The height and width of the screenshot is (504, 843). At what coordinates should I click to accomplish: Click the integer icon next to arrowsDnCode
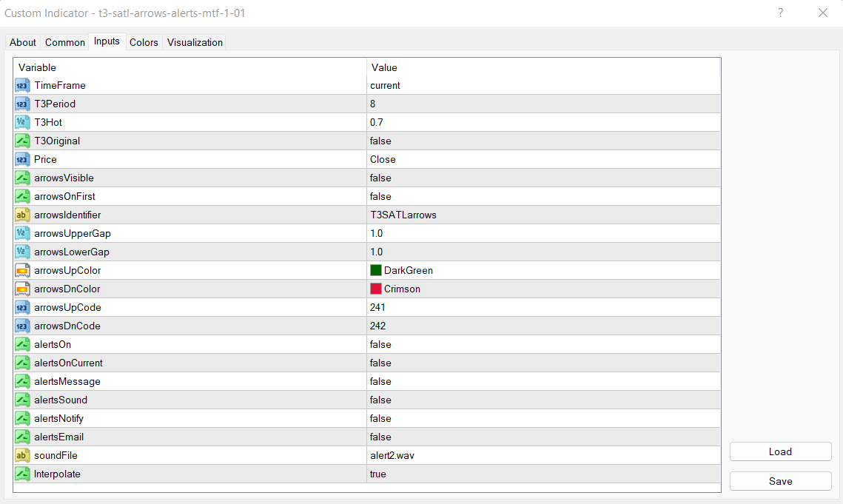pyautogui.click(x=22, y=326)
